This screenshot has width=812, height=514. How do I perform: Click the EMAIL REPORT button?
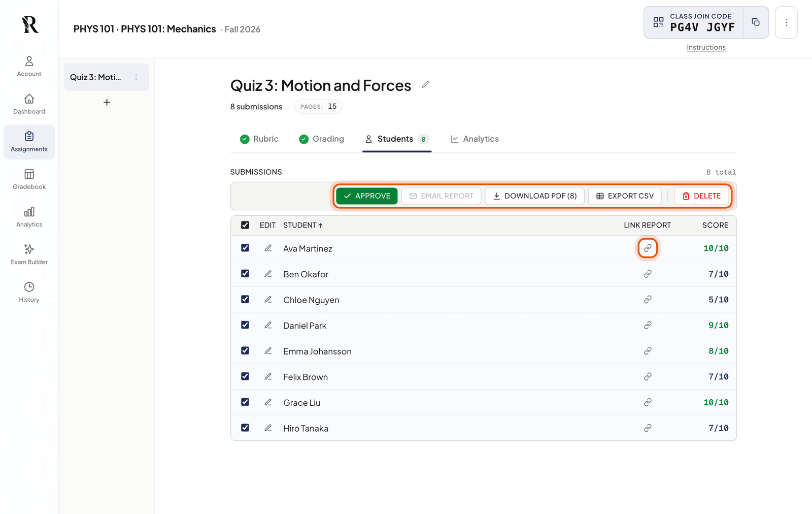click(441, 196)
